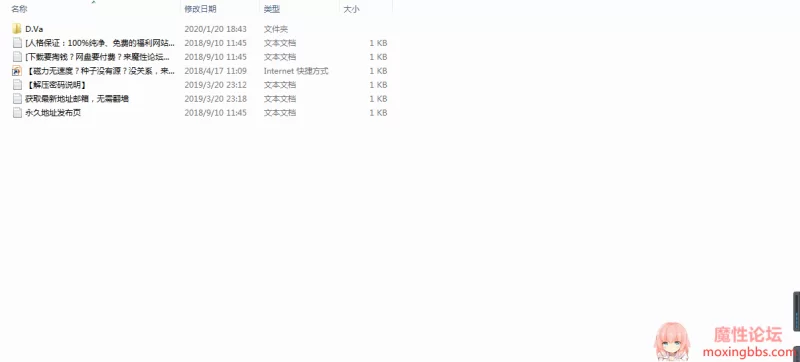Select the folder name D.Va
This screenshot has height=362, width=800.
click(x=34, y=29)
